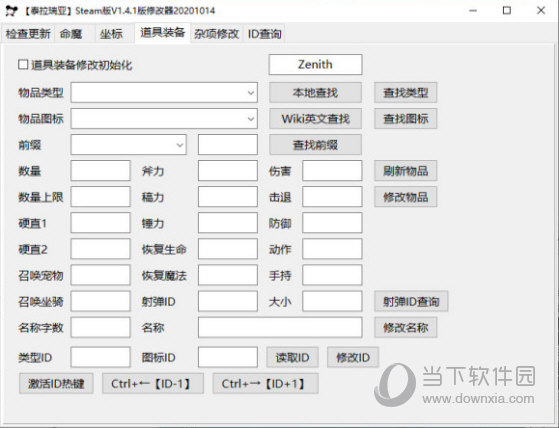Image resolution: width=559 pixels, height=428 pixels.
Task: Expand the 前缀 dropdown
Action: click(180, 145)
